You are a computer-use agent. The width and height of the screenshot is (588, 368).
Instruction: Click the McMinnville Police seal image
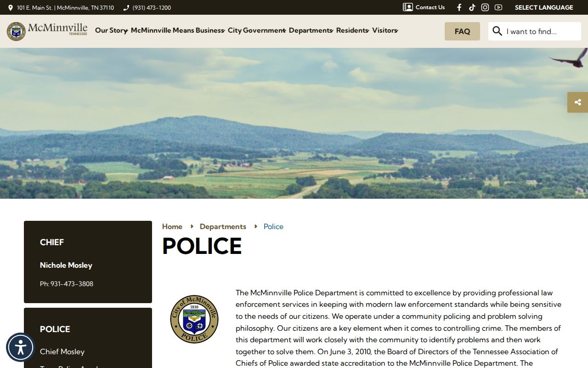(x=194, y=319)
